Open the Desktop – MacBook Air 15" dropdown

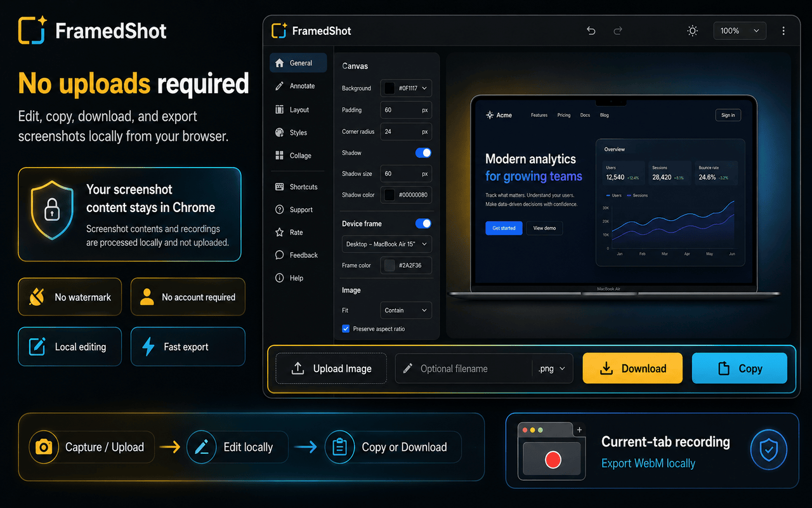[x=387, y=244]
